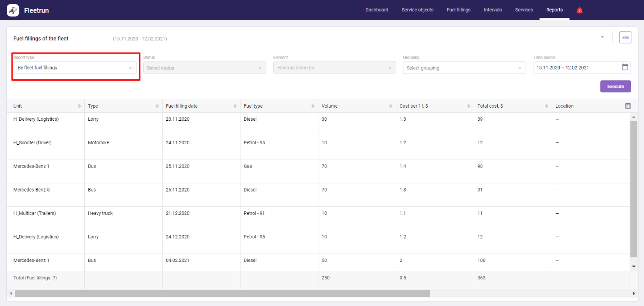Sort by Unit column sort icon
Screen dimensions: 644x306
click(79, 106)
